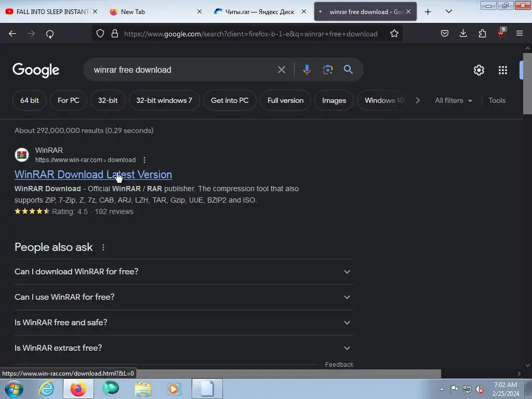Click the muted volume icon in the tray
The width and height of the screenshot is (532, 399).
(x=480, y=389)
